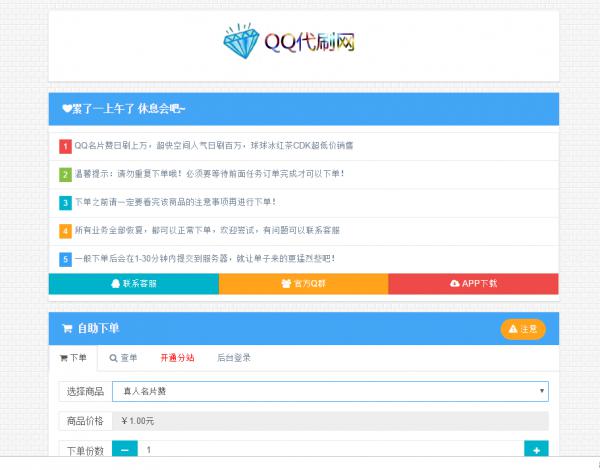600x470 pixels.
Task: Click the red number 1 notice badge
Action: pos(65,146)
